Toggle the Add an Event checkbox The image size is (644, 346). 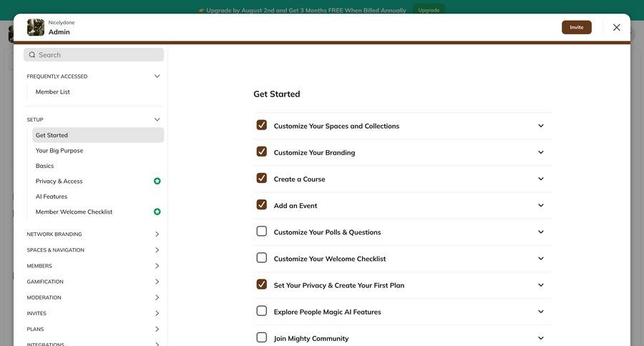262,204
